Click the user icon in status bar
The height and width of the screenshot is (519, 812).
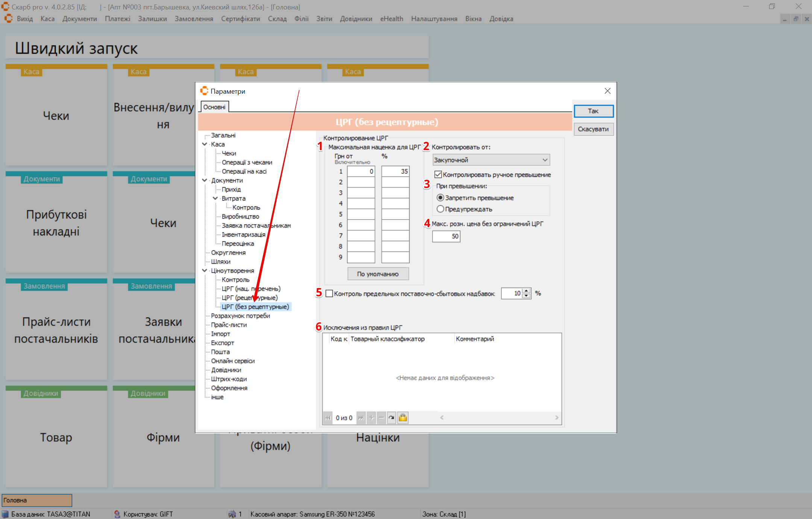pyautogui.click(x=117, y=514)
